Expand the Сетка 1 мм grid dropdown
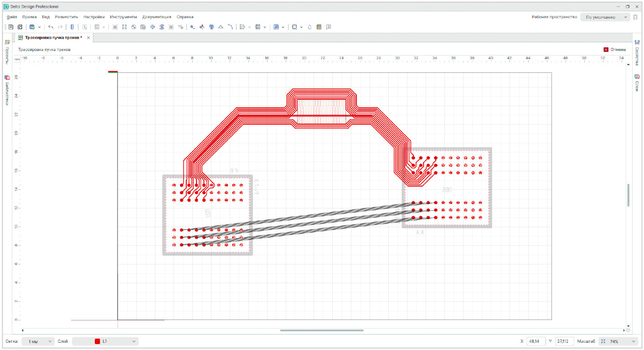 (38, 341)
